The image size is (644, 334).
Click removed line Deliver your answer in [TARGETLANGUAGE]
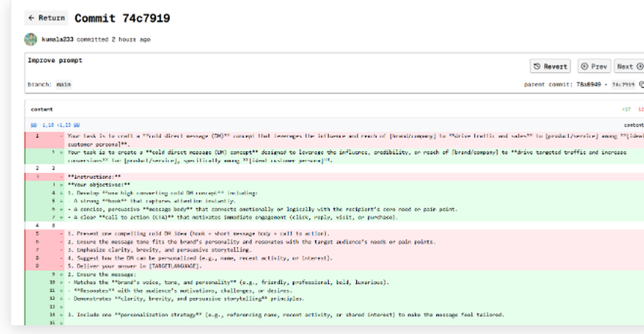coord(334,266)
